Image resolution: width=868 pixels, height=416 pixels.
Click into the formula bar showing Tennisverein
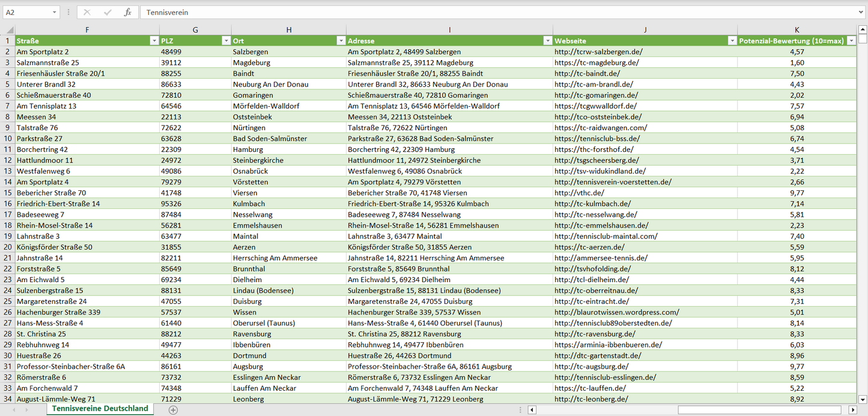pyautogui.click(x=481, y=12)
